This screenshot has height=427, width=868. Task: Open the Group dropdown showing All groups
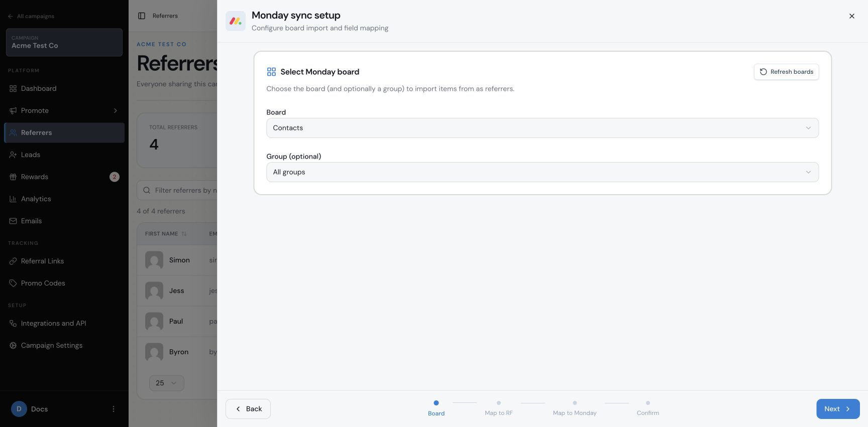coord(542,172)
